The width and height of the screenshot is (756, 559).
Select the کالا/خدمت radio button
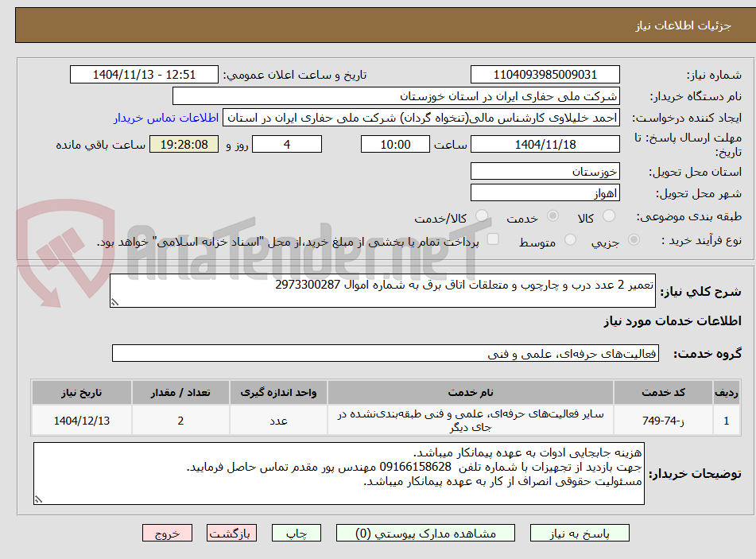click(481, 216)
